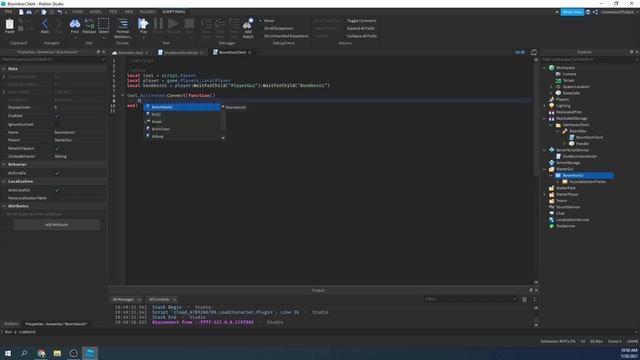Open the FILE menu
640x360 pixels.
pyautogui.click(x=8, y=12)
